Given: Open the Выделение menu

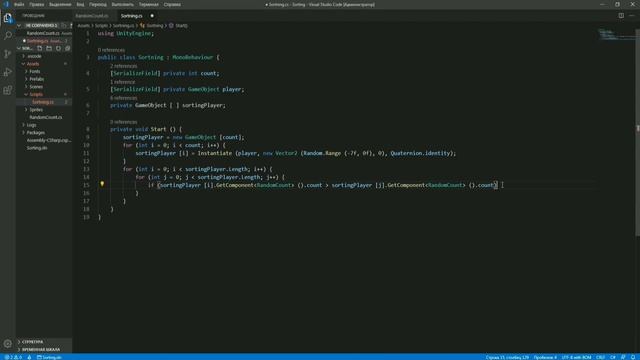Looking at the screenshot, I should pos(60,4).
